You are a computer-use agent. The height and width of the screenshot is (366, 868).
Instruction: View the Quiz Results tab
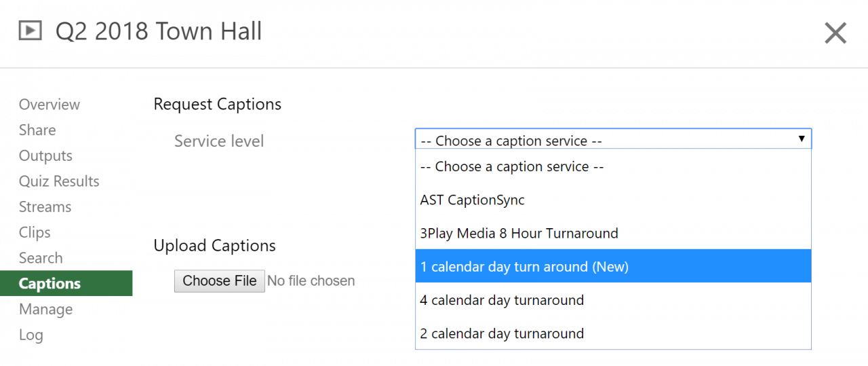tap(59, 181)
